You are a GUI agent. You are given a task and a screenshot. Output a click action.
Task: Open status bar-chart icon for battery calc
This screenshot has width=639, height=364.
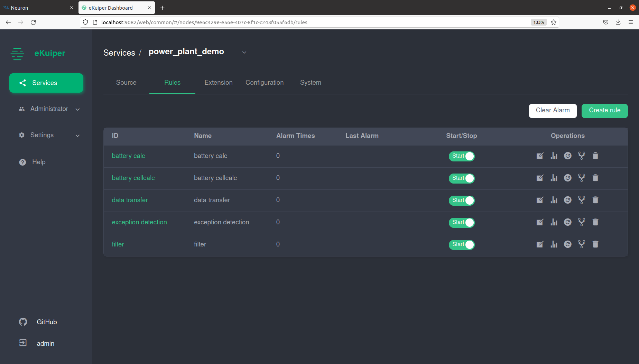point(554,156)
